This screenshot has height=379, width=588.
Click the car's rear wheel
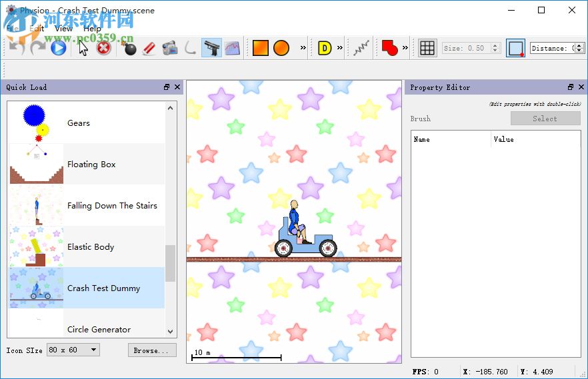pyautogui.click(x=283, y=248)
